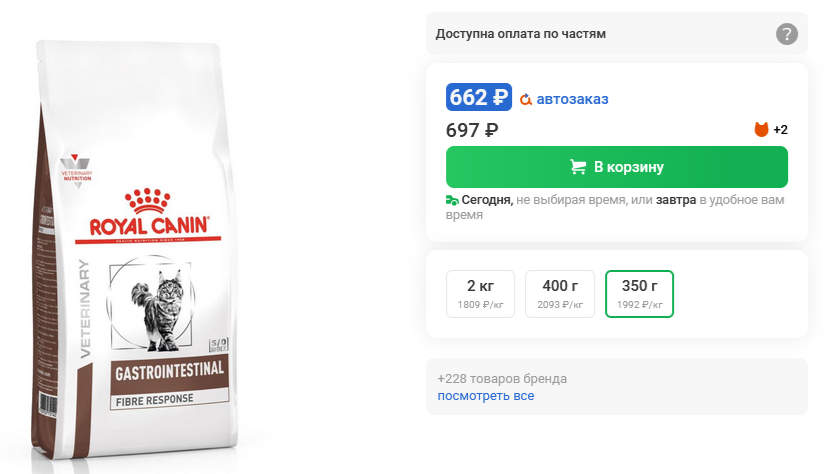The width and height of the screenshot is (831, 474).
Task: Click the autoorder refresh arrow icon
Action: (525, 99)
